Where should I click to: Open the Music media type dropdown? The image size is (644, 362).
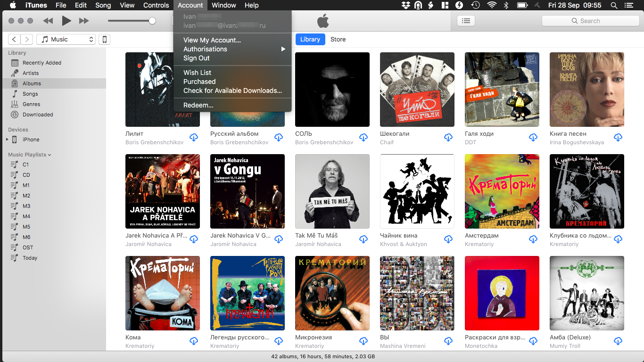point(66,40)
